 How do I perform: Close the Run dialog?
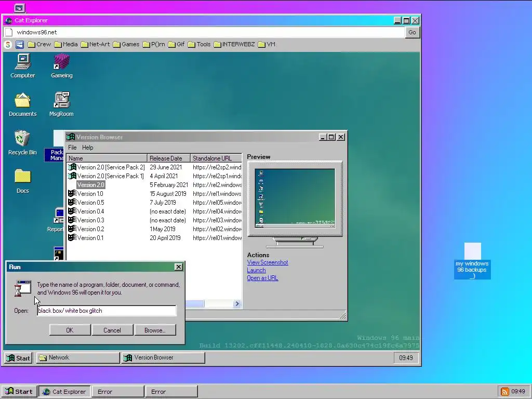(x=179, y=267)
